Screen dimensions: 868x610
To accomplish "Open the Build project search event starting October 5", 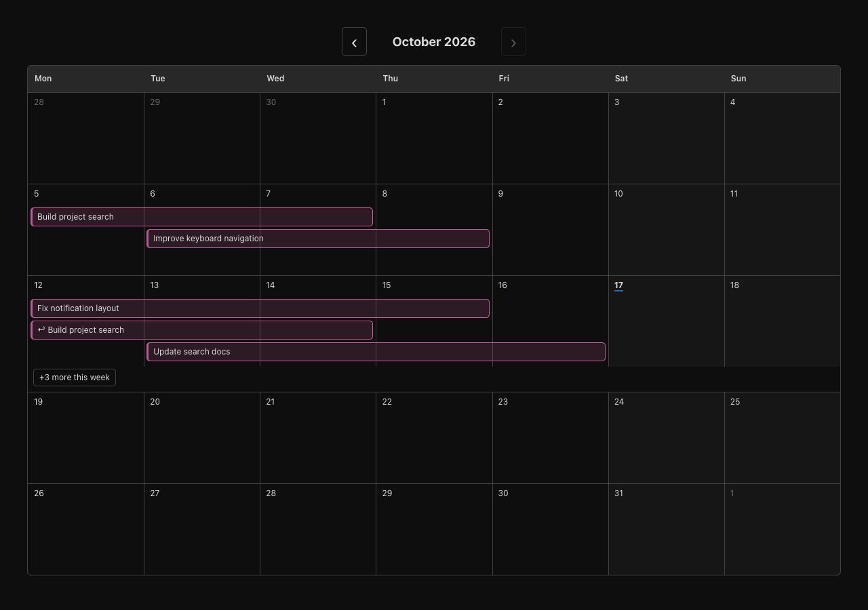I will point(202,217).
